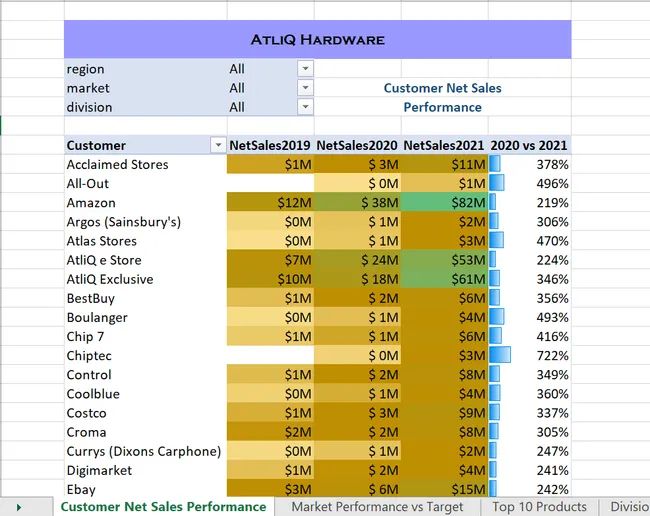The width and height of the screenshot is (650, 516).
Task: Select the Customer Net Sales heading text
Action: [x=442, y=88]
